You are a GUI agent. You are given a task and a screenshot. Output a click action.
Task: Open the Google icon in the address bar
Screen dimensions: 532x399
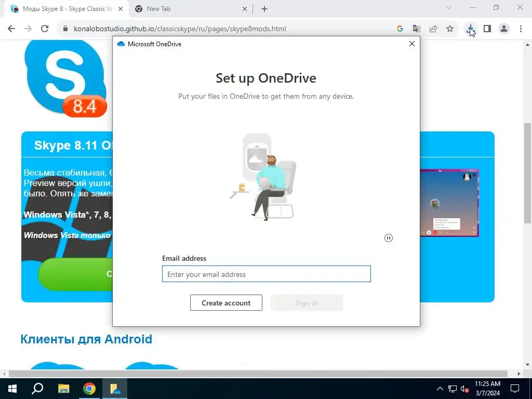[400, 29]
